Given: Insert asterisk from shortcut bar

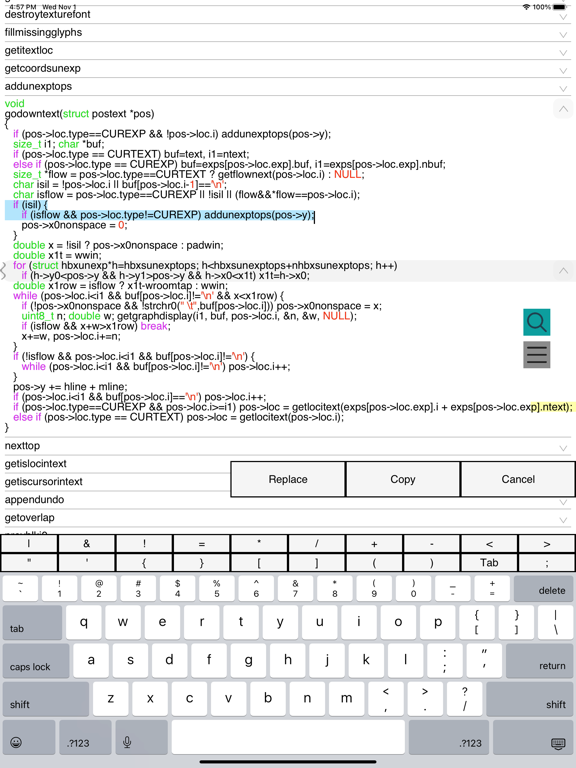Looking at the screenshot, I should tap(259, 544).
